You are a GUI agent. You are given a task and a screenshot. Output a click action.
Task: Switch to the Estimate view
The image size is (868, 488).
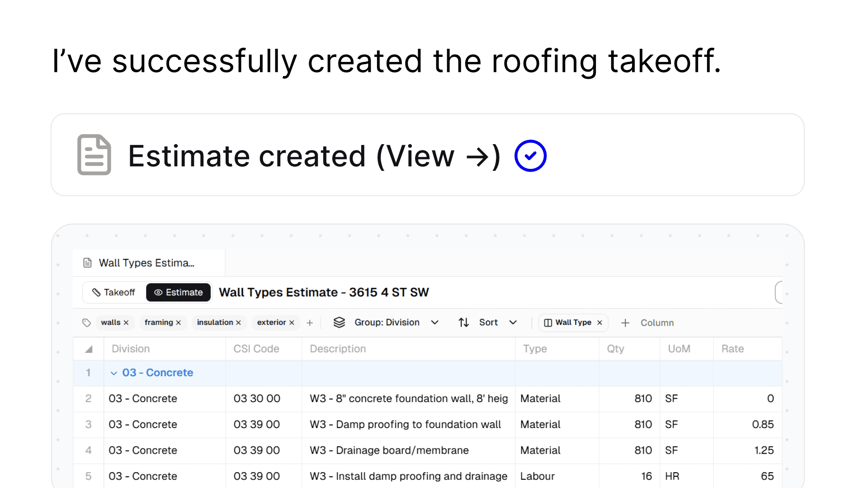point(179,292)
